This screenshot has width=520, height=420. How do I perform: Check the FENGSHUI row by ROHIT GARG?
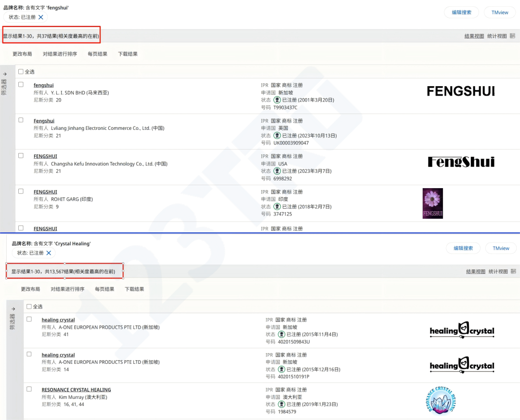pyautogui.click(x=21, y=191)
